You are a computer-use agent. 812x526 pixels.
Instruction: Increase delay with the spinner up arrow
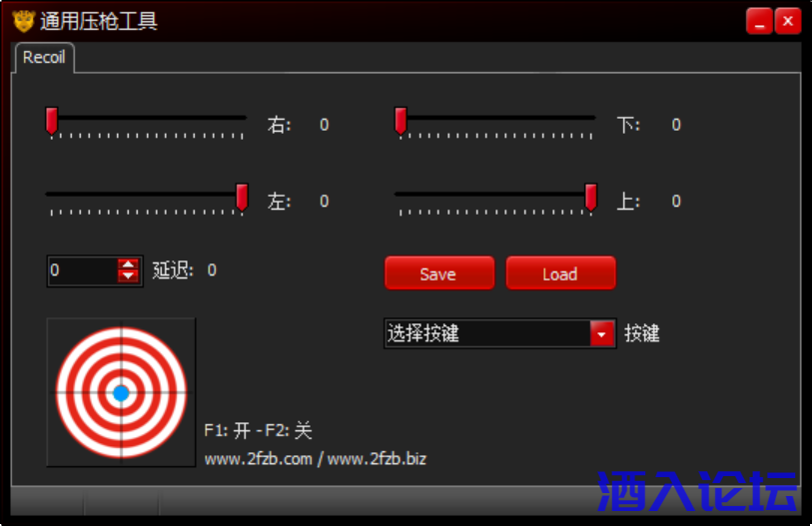[x=128, y=264]
